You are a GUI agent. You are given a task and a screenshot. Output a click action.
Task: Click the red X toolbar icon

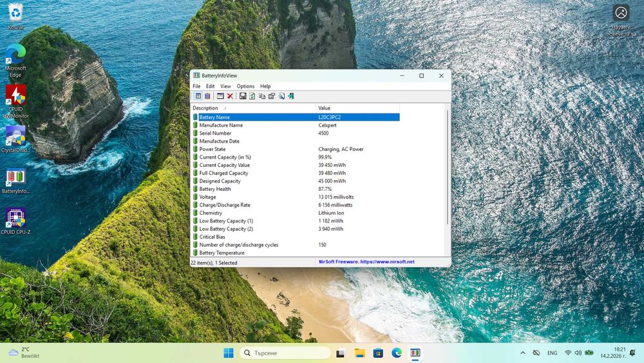tap(230, 96)
